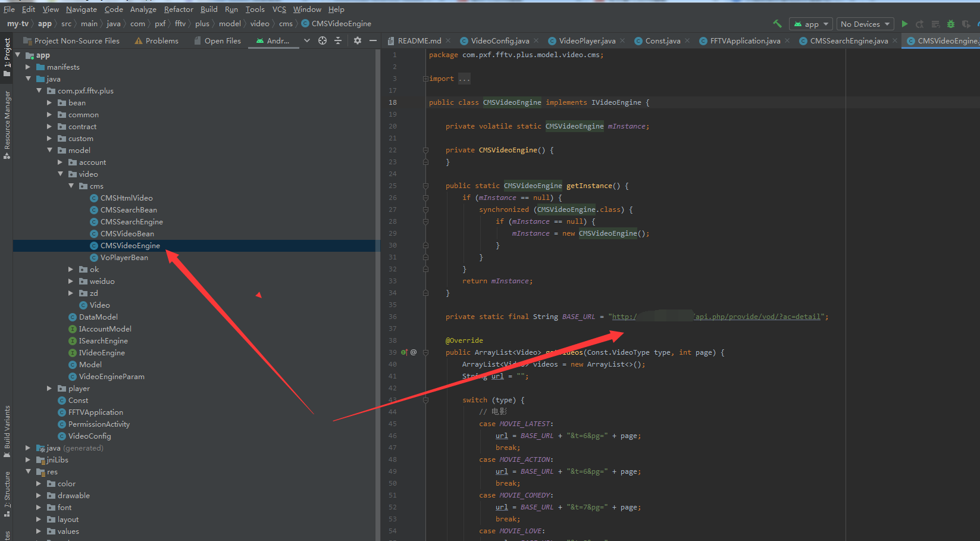This screenshot has width=980, height=541.
Task: Click the Make Project hammer icon
Action: click(x=777, y=24)
